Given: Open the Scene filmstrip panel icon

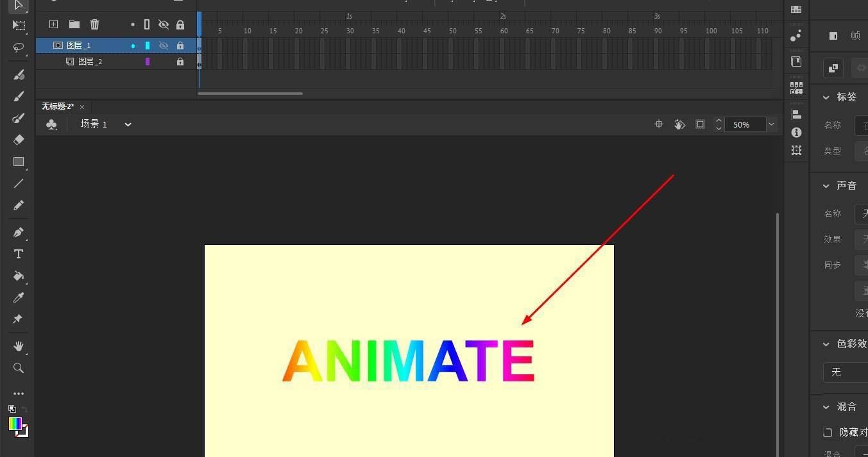Looking at the screenshot, I should 796,88.
